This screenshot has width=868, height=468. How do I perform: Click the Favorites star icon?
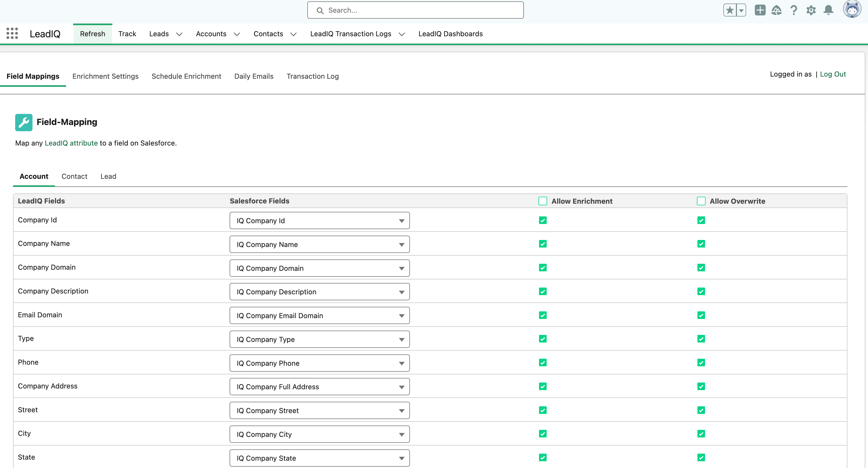[730, 10]
